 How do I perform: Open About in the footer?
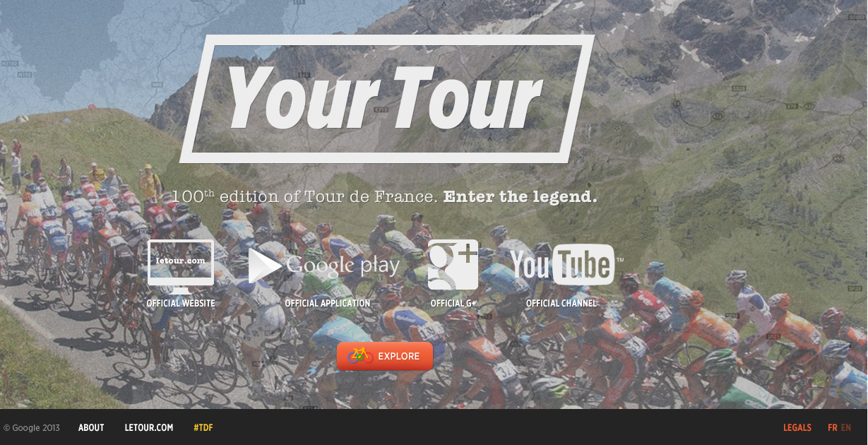tap(91, 428)
